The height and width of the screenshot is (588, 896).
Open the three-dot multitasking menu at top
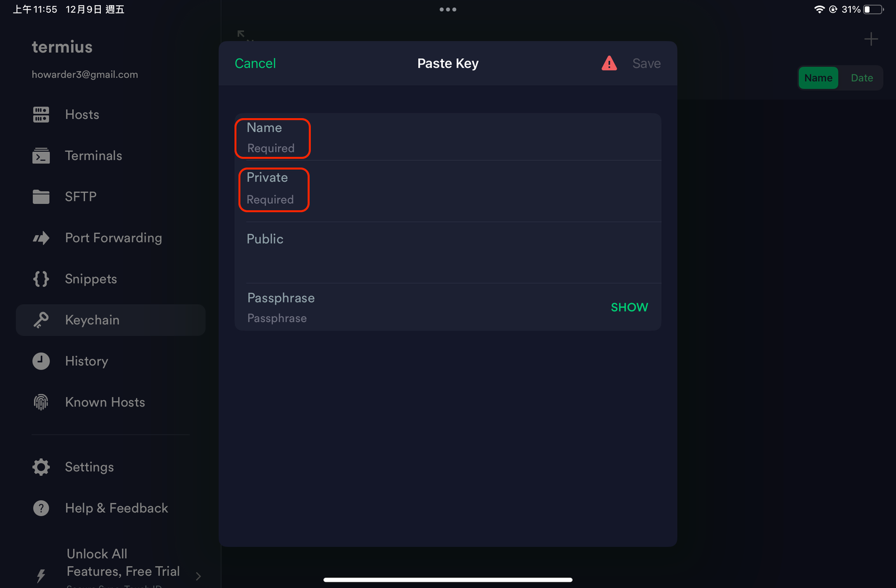[448, 10]
